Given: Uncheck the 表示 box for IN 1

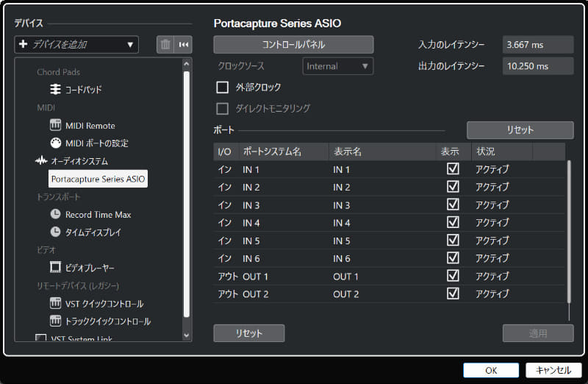Looking at the screenshot, I should point(453,169).
